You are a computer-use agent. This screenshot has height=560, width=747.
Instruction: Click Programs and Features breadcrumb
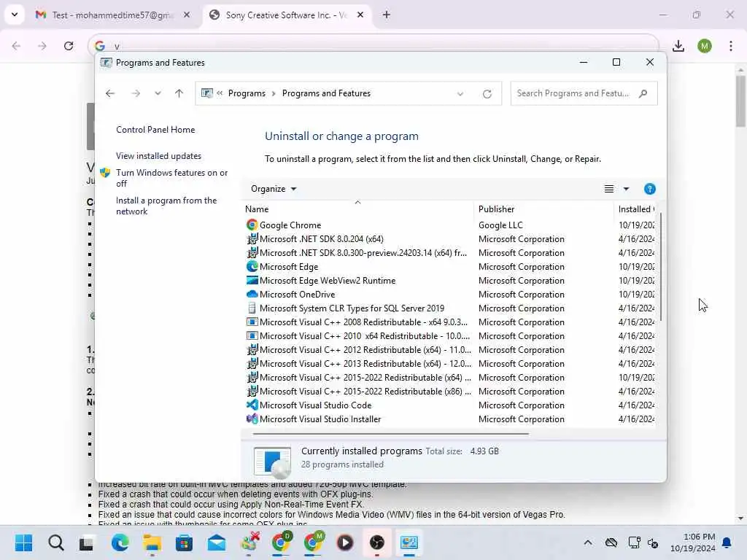click(x=326, y=93)
